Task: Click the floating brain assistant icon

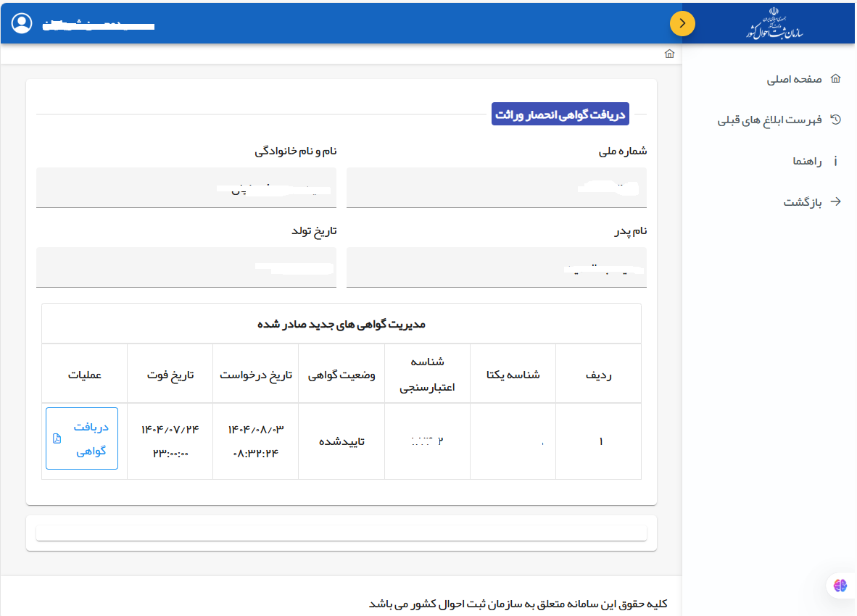Action: click(x=840, y=586)
